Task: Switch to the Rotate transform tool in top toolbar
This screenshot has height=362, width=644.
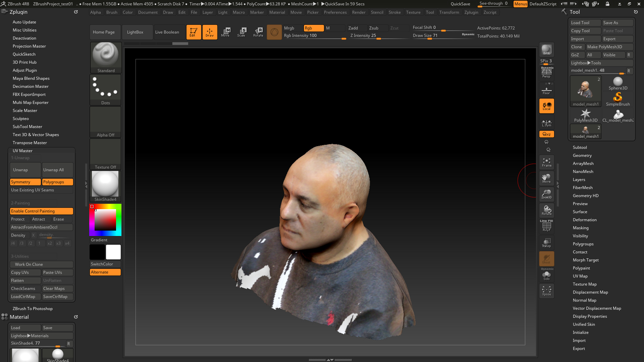Action: tap(258, 32)
